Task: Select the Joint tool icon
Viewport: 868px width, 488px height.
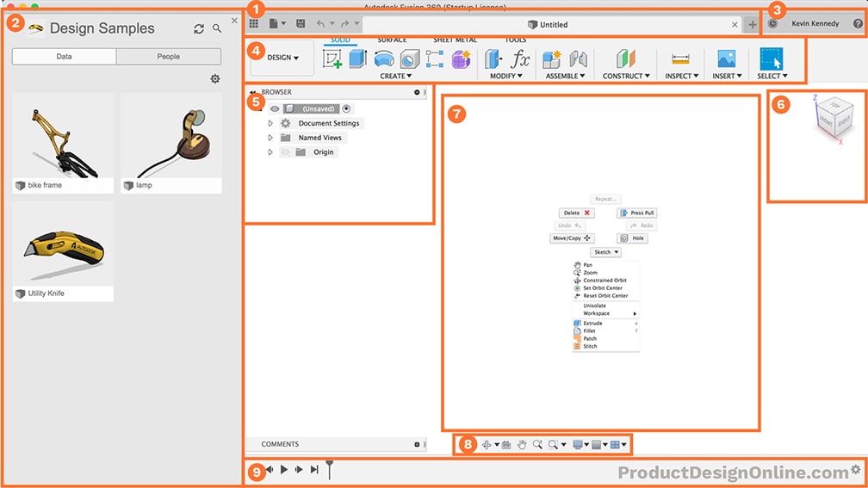Action: pyautogui.click(x=578, y=59)
